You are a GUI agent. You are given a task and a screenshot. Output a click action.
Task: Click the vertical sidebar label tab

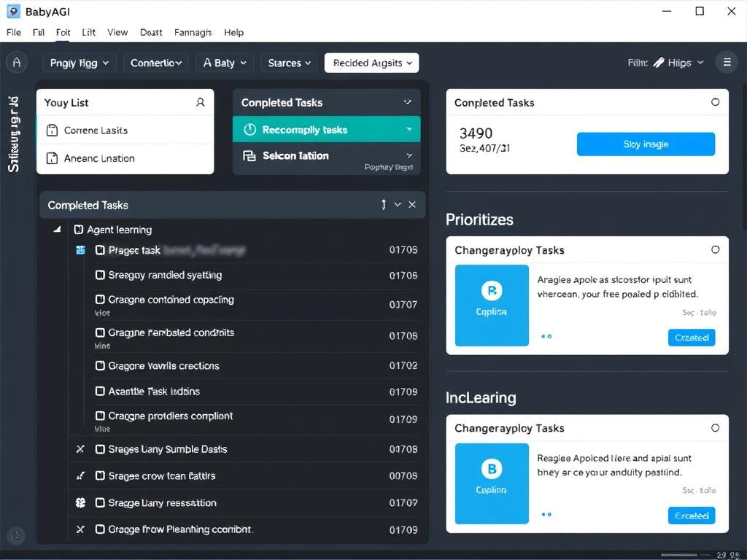(13, 134)
